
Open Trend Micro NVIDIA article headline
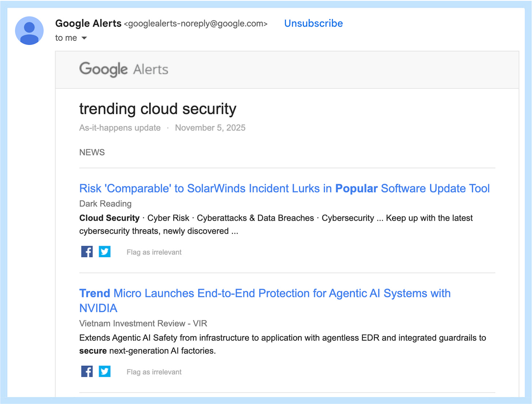tap(265, 301)
